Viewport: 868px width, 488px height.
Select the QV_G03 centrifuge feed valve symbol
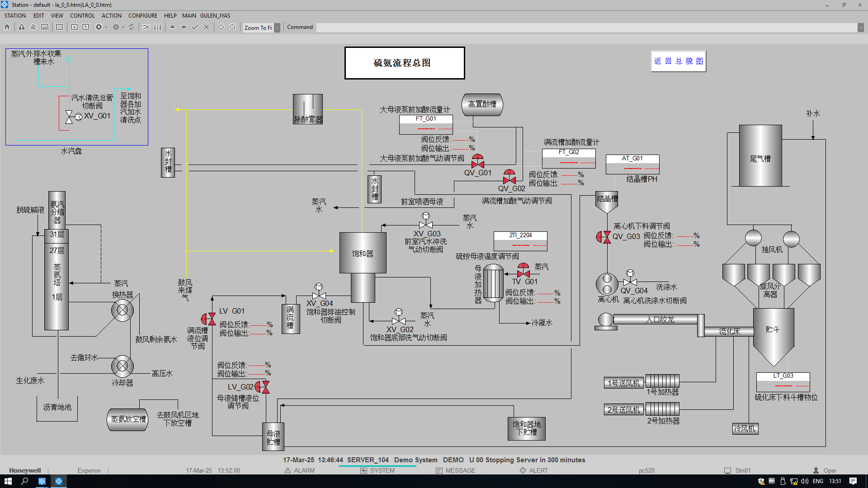coord(604,237)
